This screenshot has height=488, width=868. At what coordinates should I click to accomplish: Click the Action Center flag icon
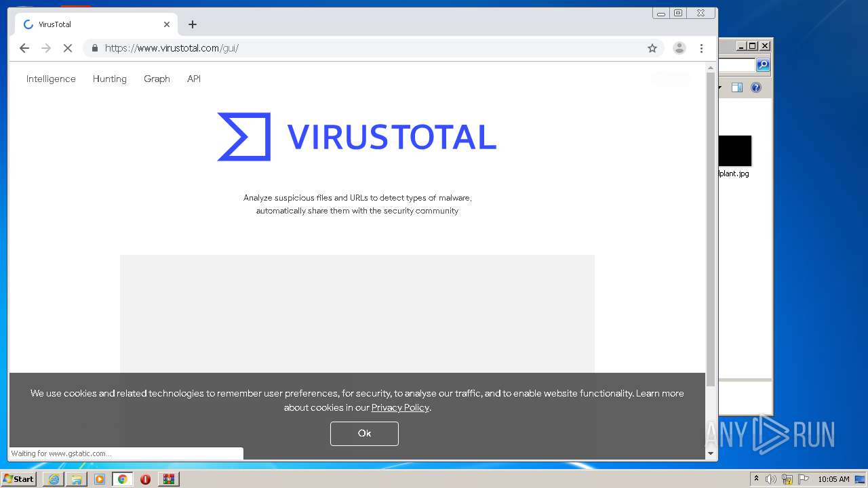(x=804, y=479)
